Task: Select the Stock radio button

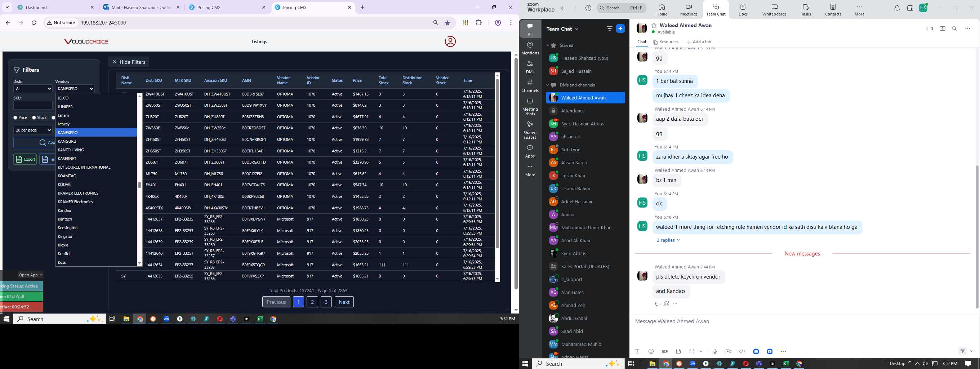Action: 34,118
